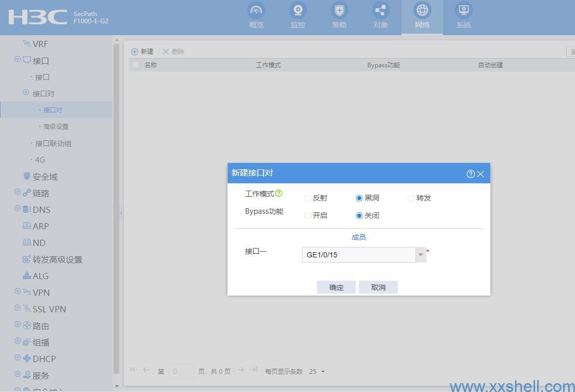
Task: Open the 概览 overview dashboard icon
Action: pyautogui.click(x=256, y=10)
